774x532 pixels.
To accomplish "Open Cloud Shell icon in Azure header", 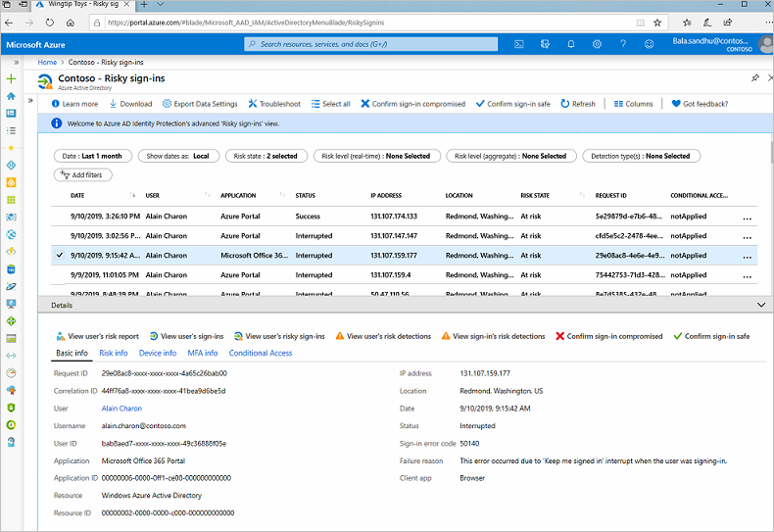I will point(519,44).
